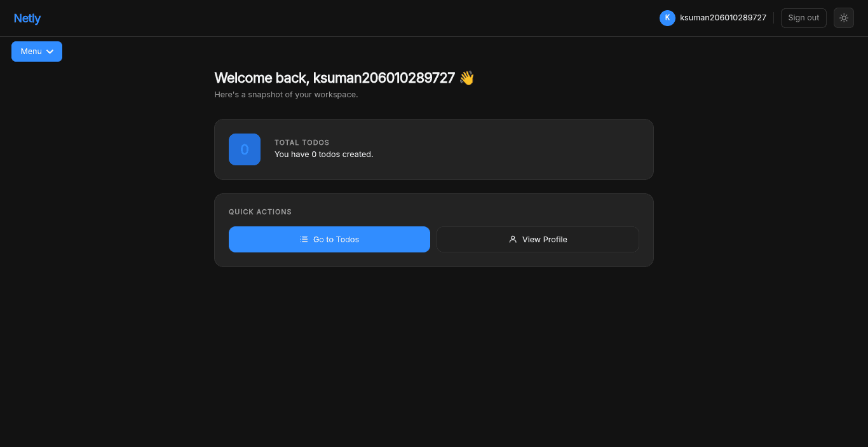Click the Go to Todos button
Viewport: 868px width, 447px height.
tap(329, 239)
